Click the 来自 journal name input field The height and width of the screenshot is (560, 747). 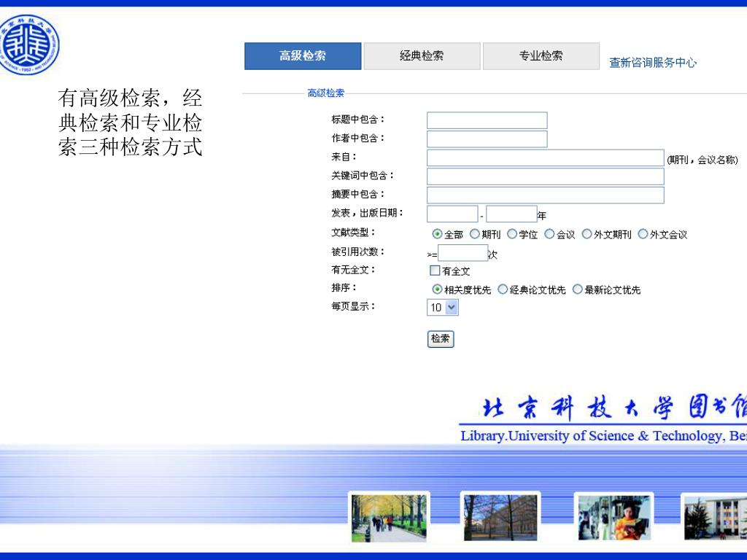(546, 157)
